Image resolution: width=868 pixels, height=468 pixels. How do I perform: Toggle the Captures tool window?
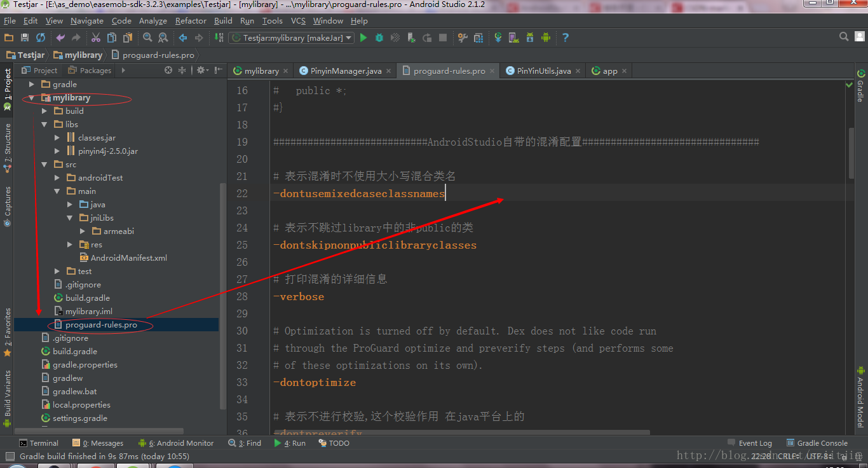point(8,205)
